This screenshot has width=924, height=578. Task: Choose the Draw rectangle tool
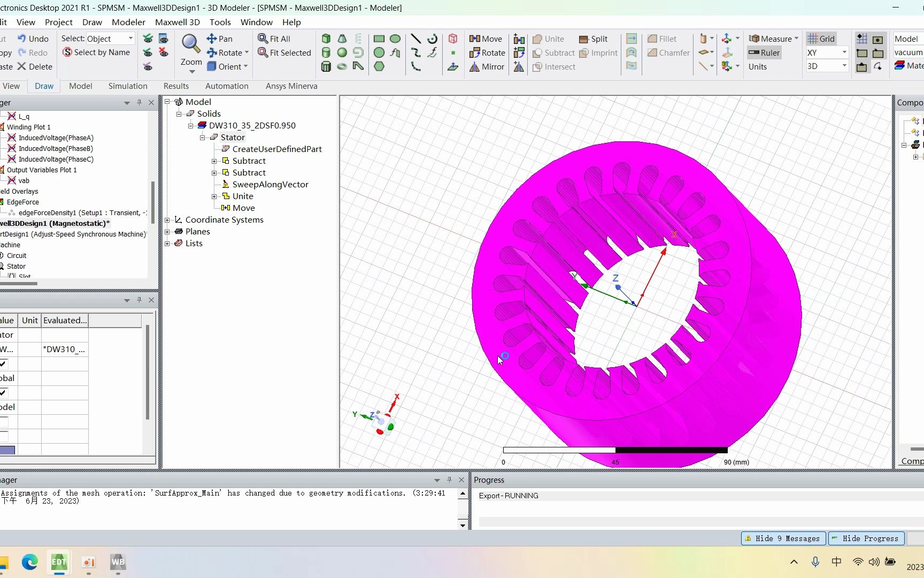[379, 39]
